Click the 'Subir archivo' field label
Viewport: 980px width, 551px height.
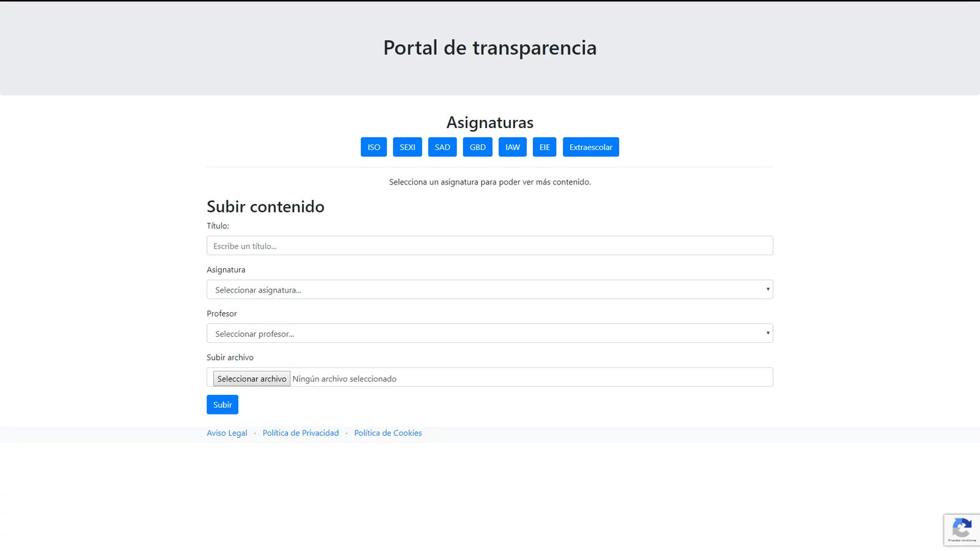pos(230,358)
